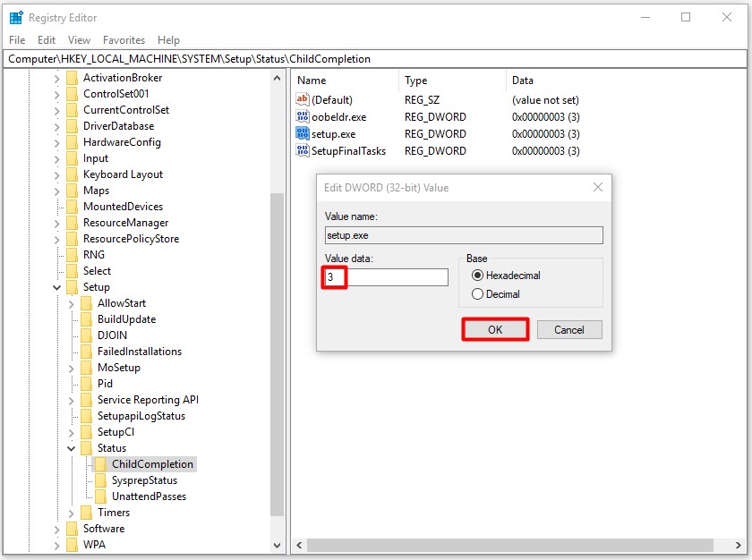
Task: Click the DJOIN folder icon
Action: (x=86, y=335)
